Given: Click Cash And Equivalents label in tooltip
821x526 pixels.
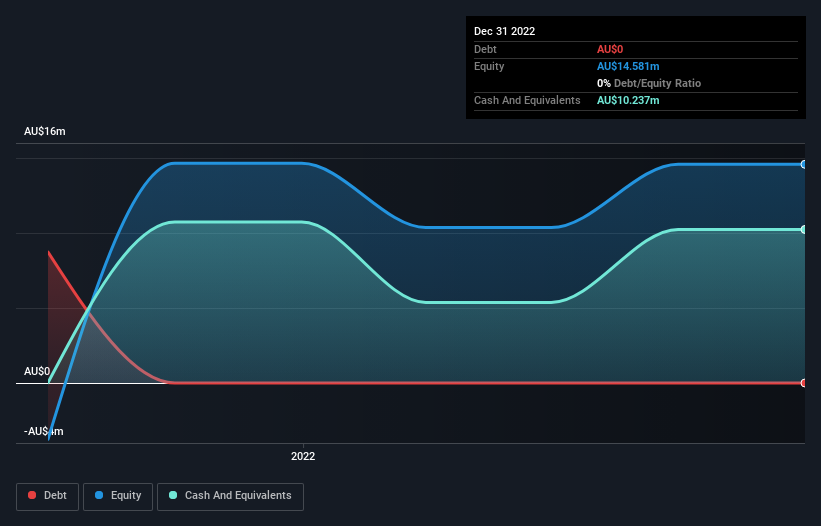Looking at the screenshot, I should click(x=527, y=100).
